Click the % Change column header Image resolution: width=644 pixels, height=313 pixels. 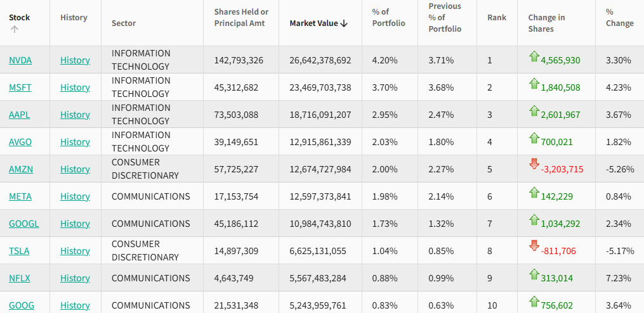619,18
